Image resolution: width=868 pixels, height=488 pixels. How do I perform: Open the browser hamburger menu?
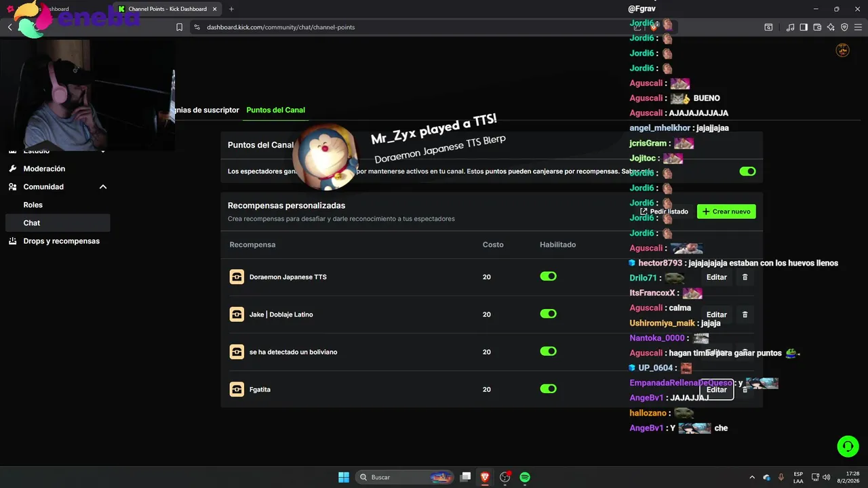point(858,27)
